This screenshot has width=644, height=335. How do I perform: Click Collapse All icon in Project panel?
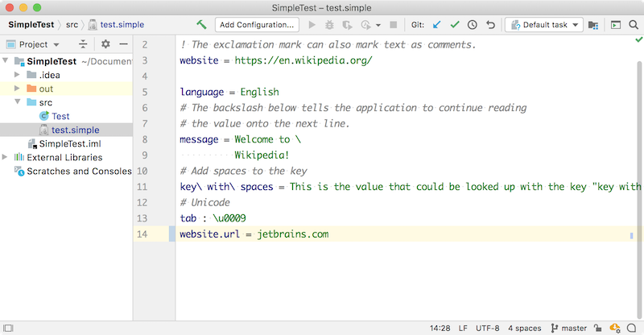[83, 44]
